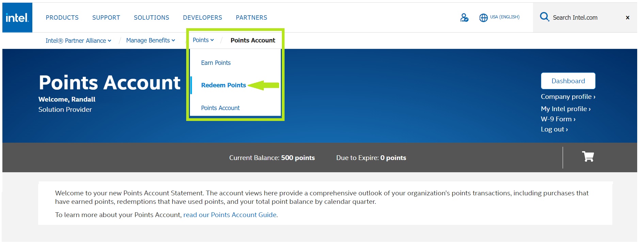Select Redeem Points from the menu

click(x=223, y=85)
